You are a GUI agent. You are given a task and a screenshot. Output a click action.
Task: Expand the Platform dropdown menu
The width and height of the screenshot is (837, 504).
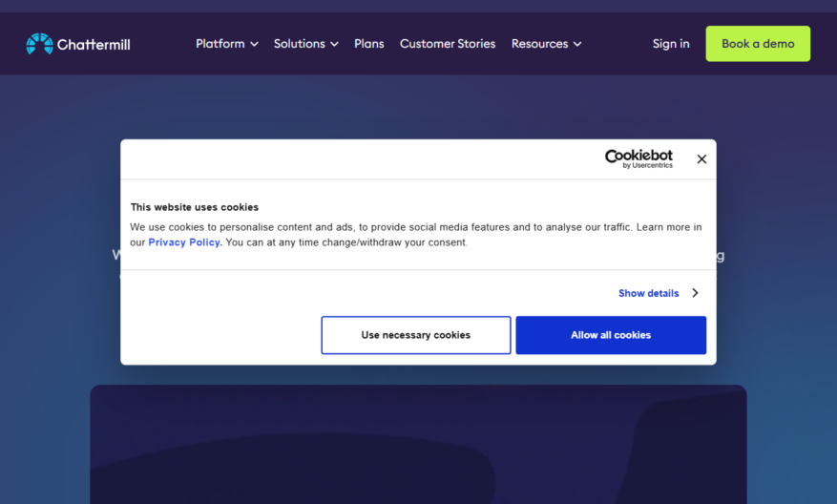coord(227,44)
